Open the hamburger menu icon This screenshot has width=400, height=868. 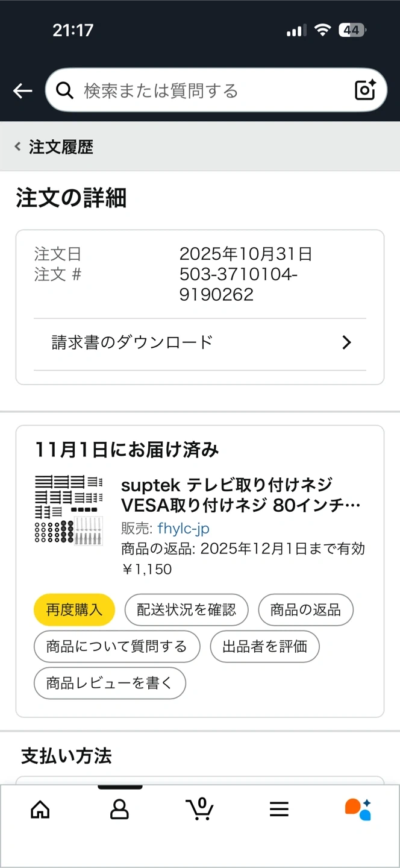(x=279, y=809)
